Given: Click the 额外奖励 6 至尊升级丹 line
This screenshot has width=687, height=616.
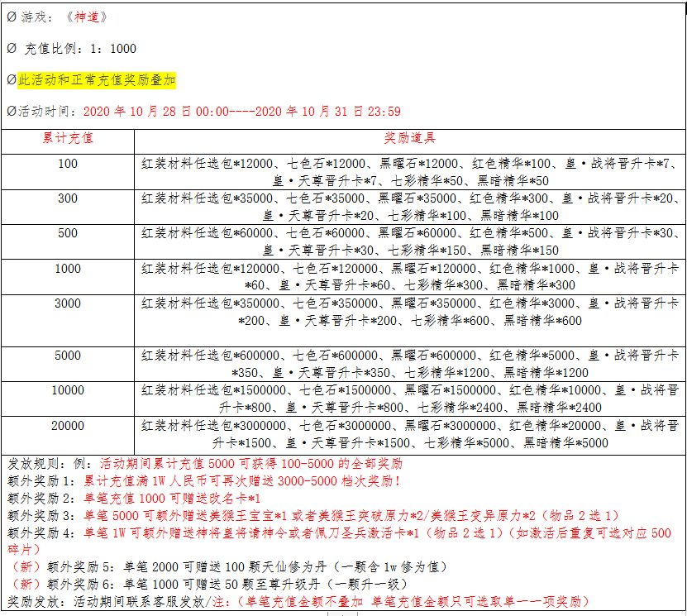Looking at the screenshot, I should pyautogui.click(x=208, y=584).
